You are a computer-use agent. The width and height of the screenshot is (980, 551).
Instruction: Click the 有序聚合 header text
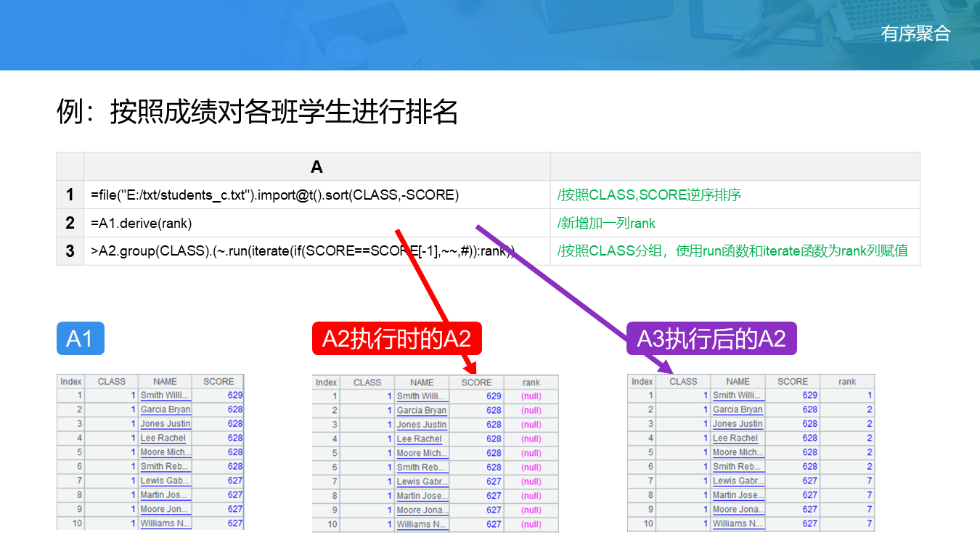[x=915, y=33]
